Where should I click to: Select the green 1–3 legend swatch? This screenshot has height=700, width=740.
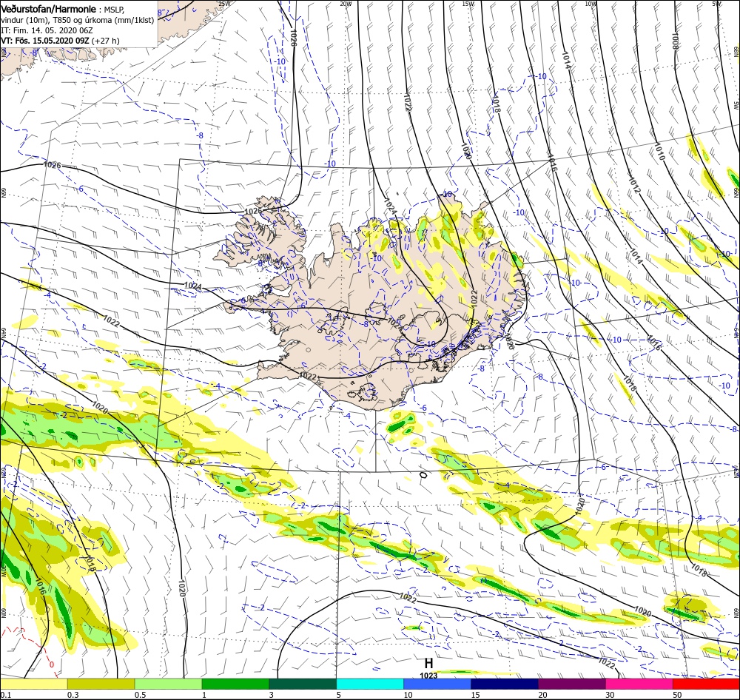click(x=235, y=684)
